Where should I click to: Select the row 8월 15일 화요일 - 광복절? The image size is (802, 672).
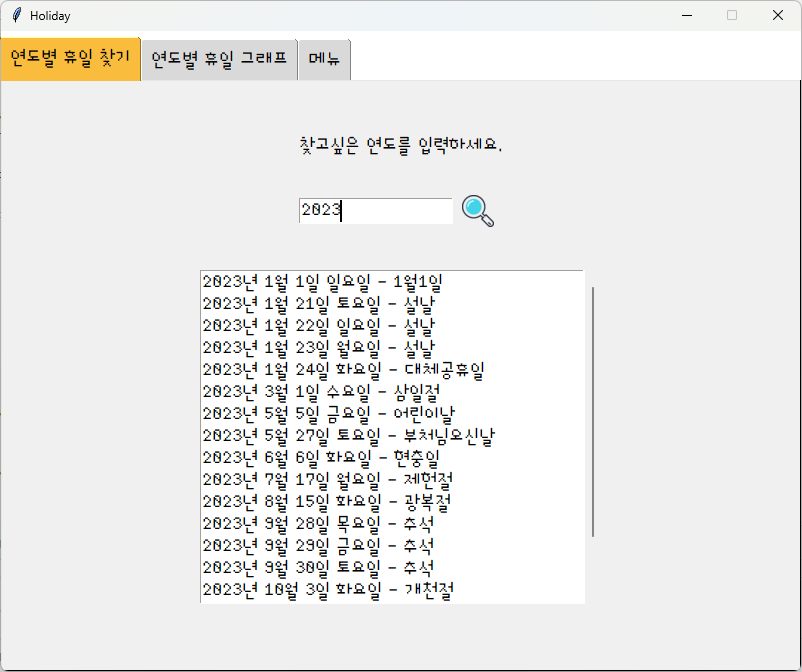click(x=392, y=502)
